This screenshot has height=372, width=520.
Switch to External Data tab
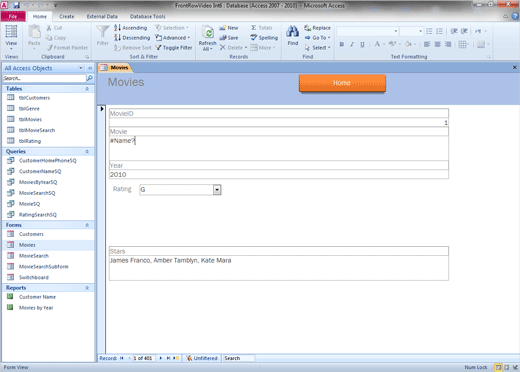click(102, 16)
